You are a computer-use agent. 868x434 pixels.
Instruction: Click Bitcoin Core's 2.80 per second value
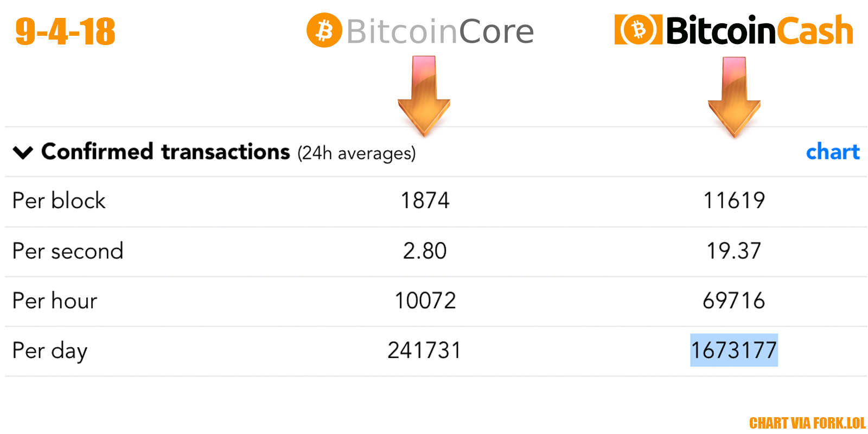[424, 251]
